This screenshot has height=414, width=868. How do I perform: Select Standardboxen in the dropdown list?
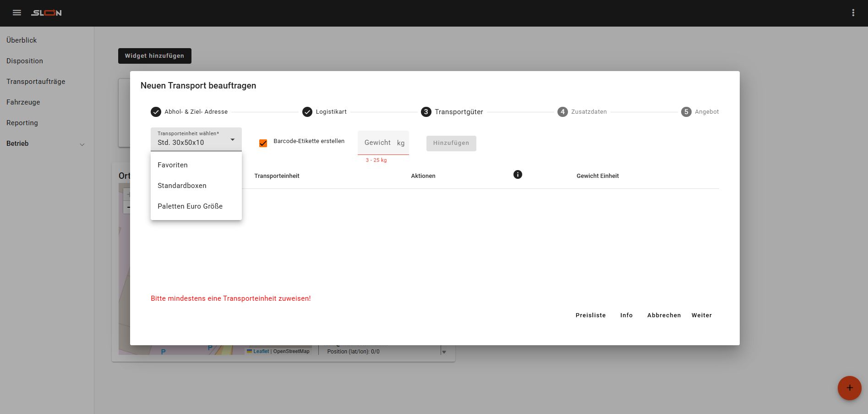(182, 186)
